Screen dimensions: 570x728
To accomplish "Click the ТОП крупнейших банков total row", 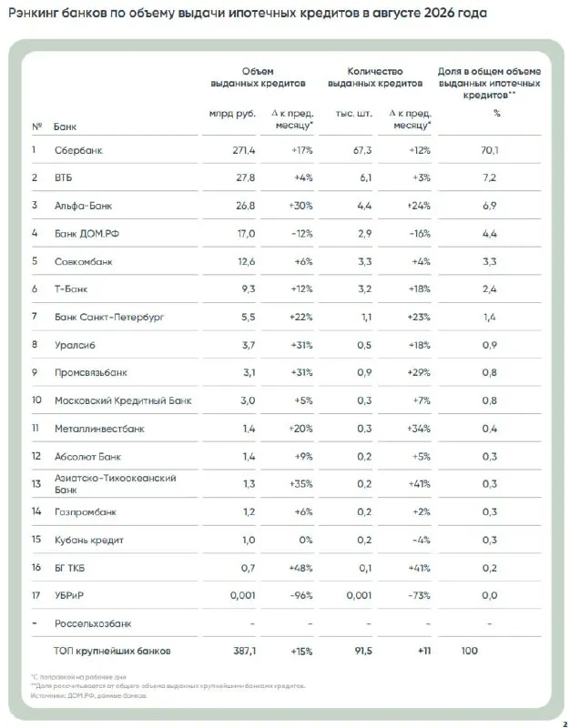I will 286,651.
